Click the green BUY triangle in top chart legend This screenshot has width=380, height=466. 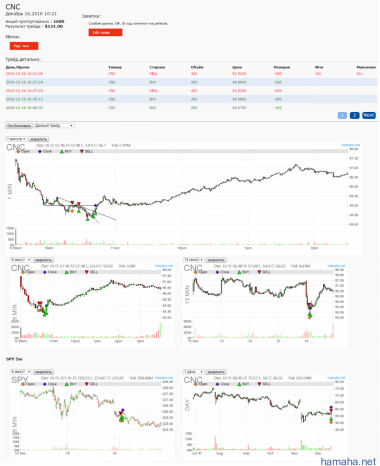[62, 151]
